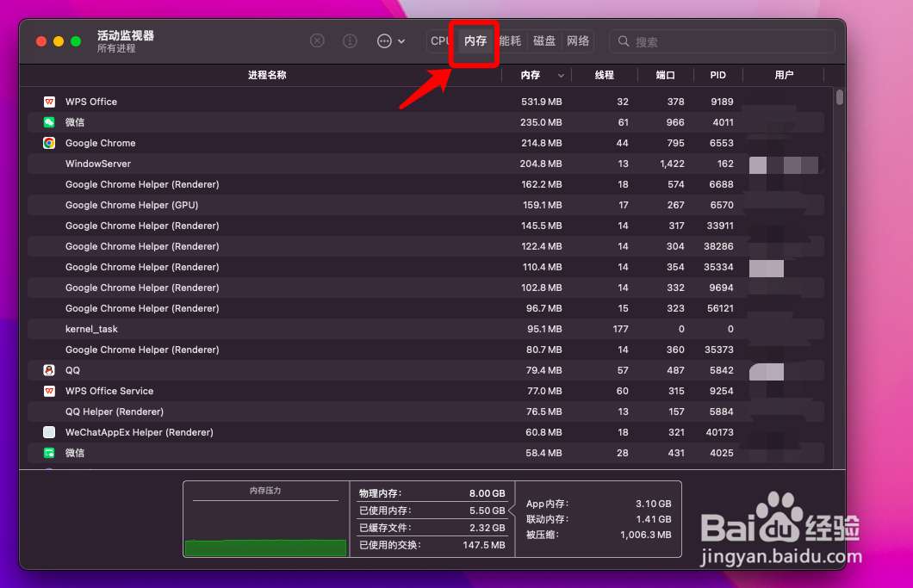Screen dimensions: 913x588
Task: Sort by the 线程 column header
Action: 605,75
